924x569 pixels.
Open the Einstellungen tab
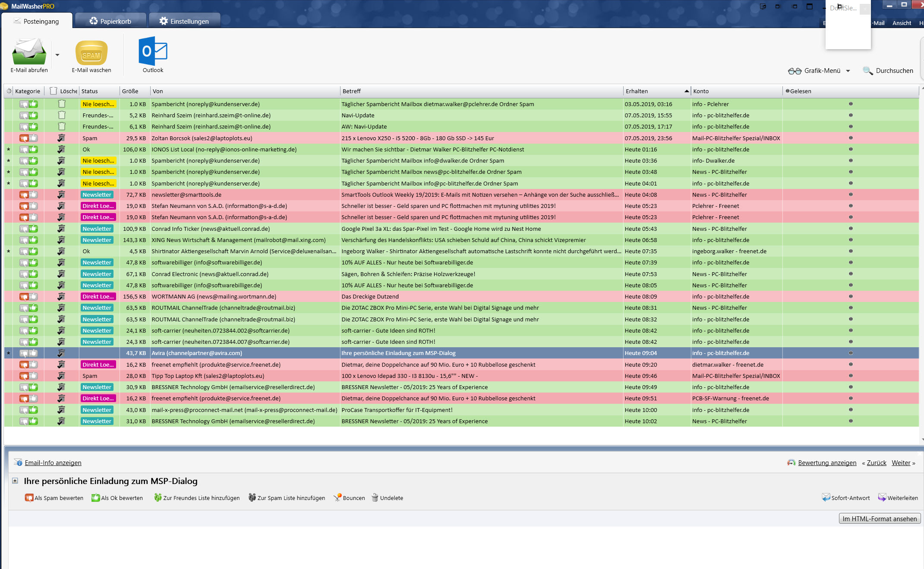coord(184,21)
